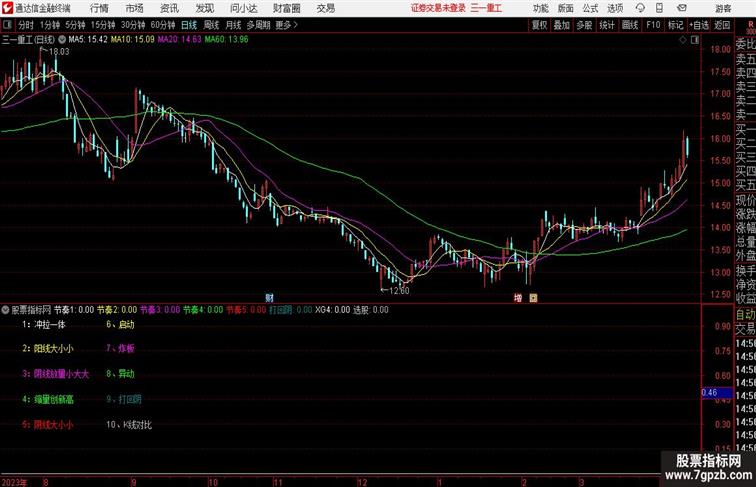Click the 标记 mark button
This screenshot has width=756, height=487.
[x=675, y=25]
